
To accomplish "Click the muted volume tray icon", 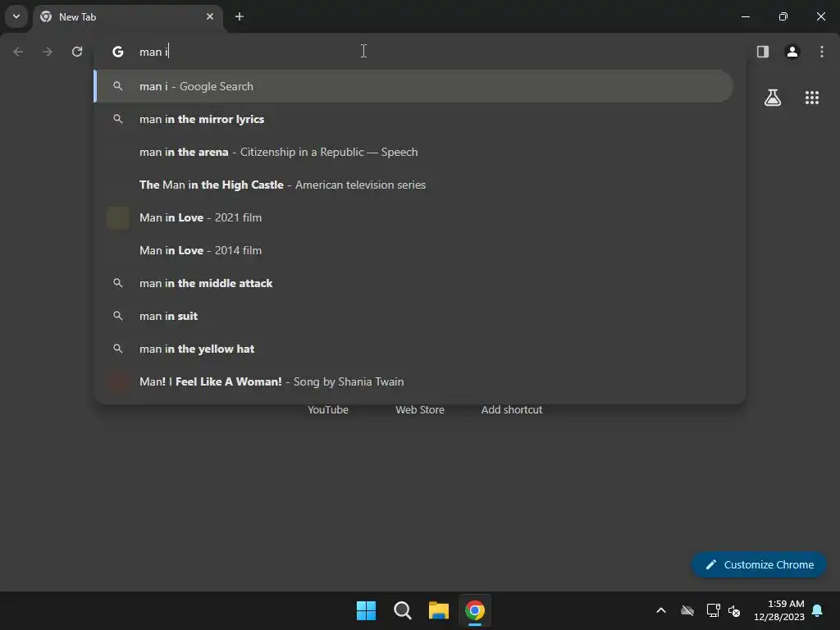I will pos(734,610).
